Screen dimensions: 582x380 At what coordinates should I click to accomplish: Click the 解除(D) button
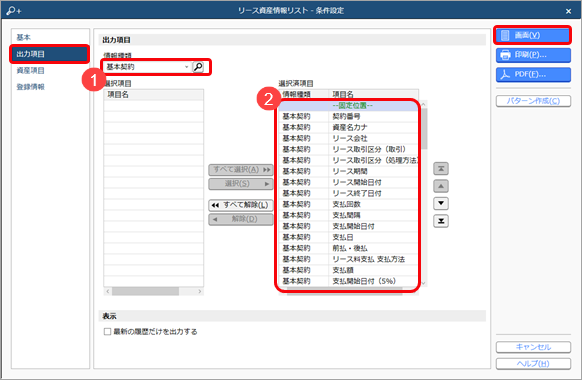(x=241, y=219)
